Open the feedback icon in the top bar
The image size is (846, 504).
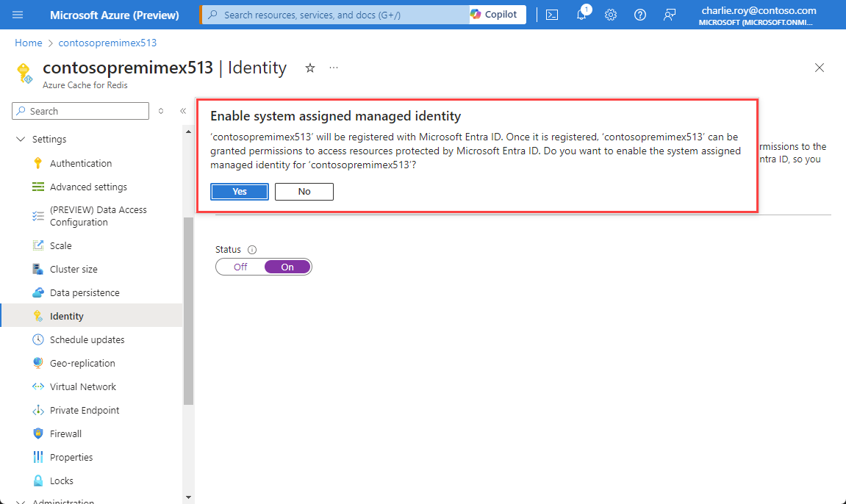point(670,15)
